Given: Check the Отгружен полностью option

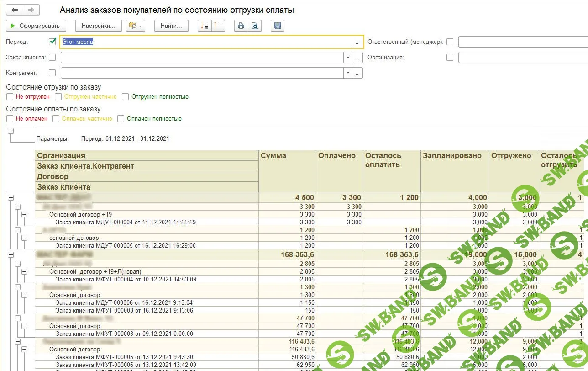Looking at the screenshot, I should pos(125,97).
